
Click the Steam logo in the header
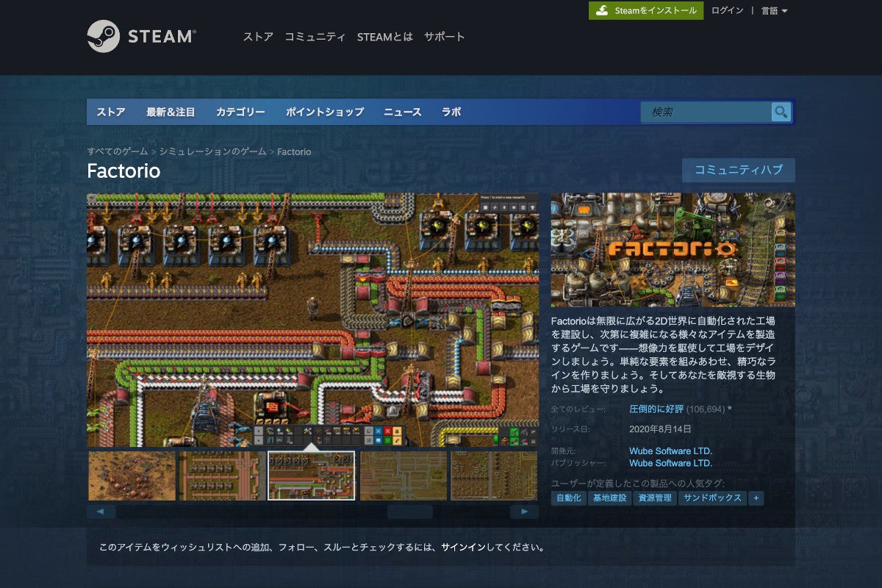tap(141, 36)
